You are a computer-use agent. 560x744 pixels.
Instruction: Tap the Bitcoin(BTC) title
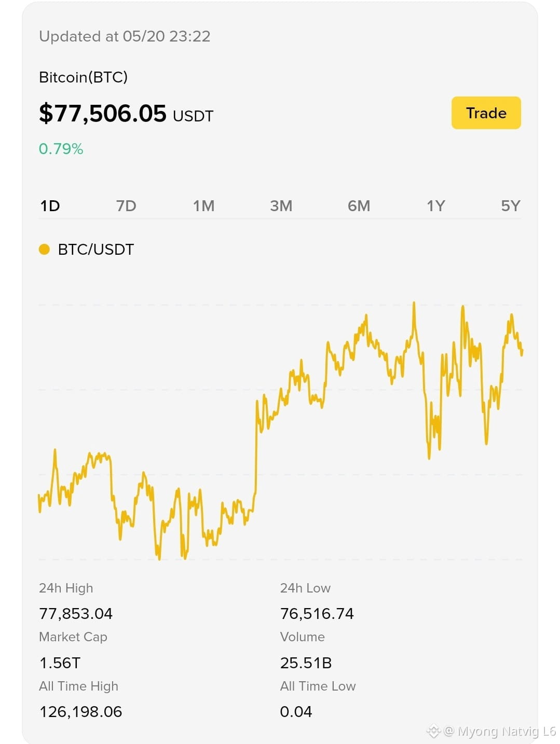[83, 77]
